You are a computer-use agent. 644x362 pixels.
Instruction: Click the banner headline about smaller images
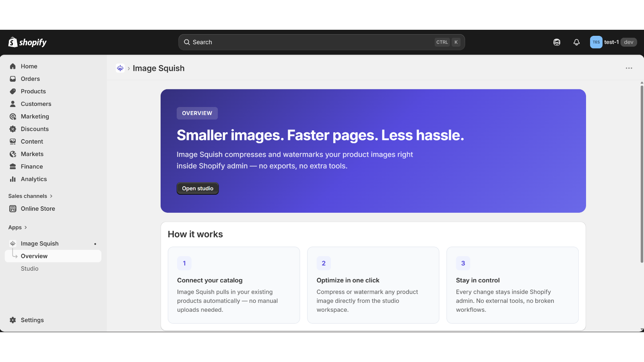pyautogui.click(x=320, y=135)
